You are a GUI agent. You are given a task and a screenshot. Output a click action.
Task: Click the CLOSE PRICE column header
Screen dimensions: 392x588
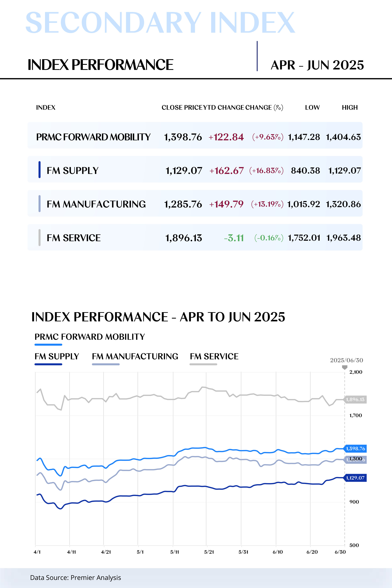point(182,108)
